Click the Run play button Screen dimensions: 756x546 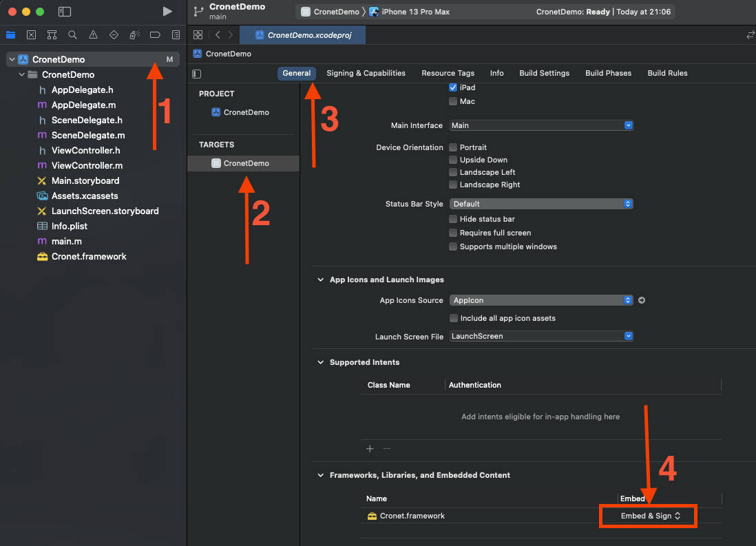[167, 12]
